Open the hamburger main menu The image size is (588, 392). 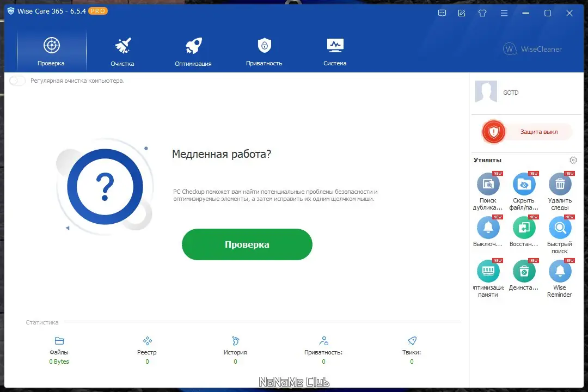coord(504,13)
